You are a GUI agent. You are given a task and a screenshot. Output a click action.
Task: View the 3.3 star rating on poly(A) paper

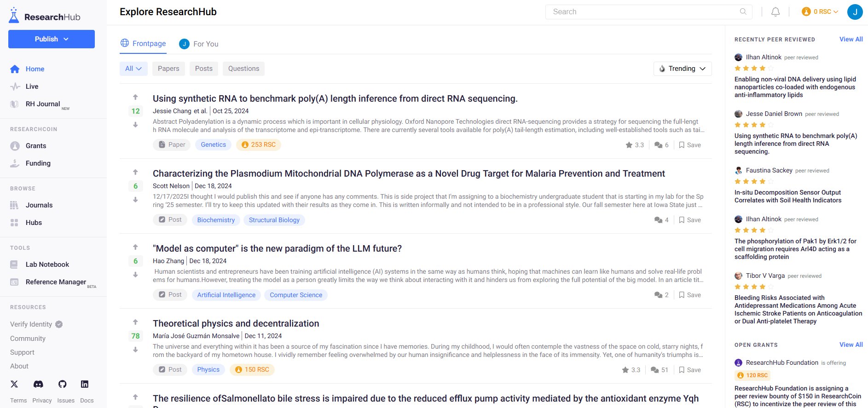635,145
